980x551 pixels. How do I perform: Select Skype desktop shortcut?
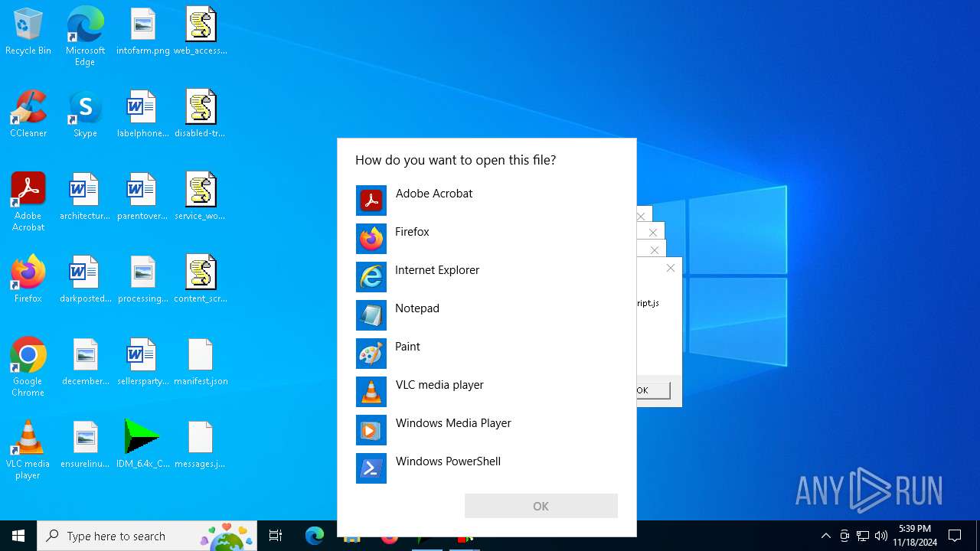85,115
